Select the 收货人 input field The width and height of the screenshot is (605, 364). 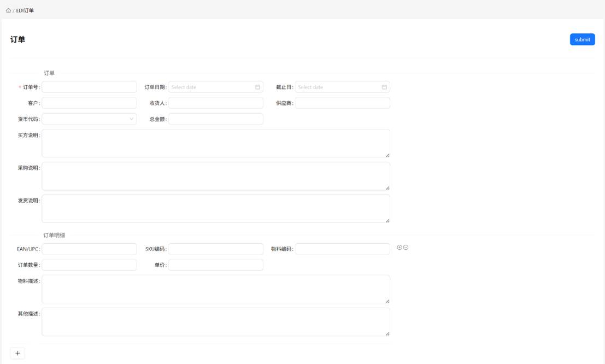216,103
